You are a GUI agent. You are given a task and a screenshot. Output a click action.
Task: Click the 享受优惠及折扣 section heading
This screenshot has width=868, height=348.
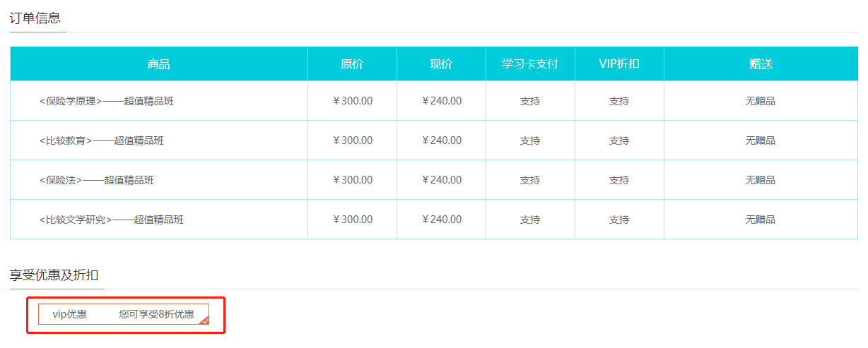coord(54,275)
